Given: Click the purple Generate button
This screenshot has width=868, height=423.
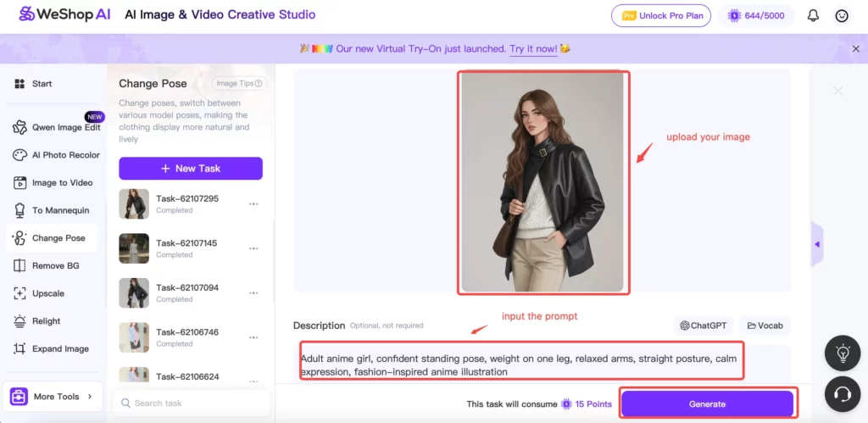Looking at the screenshot, I should coord(707,404).
